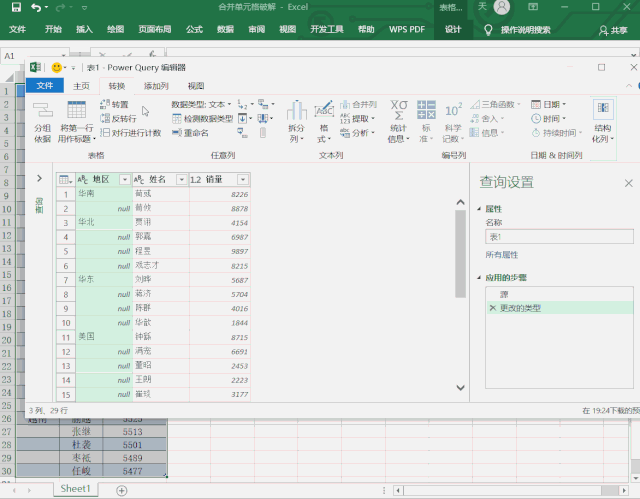Image resolution: width=640 pixels, height=499 pixels.
Task: Click the data preview scroll up arrow
Action: (460, 202)
